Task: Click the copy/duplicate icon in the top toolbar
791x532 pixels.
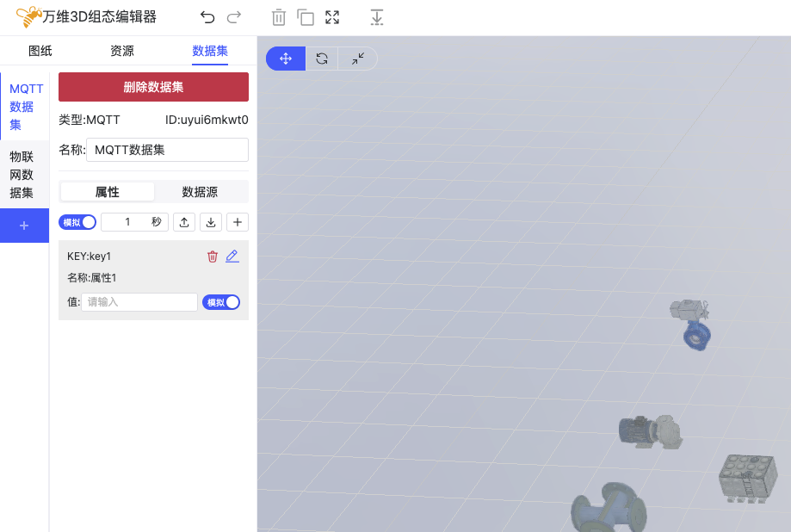Action: pos(306,17)
